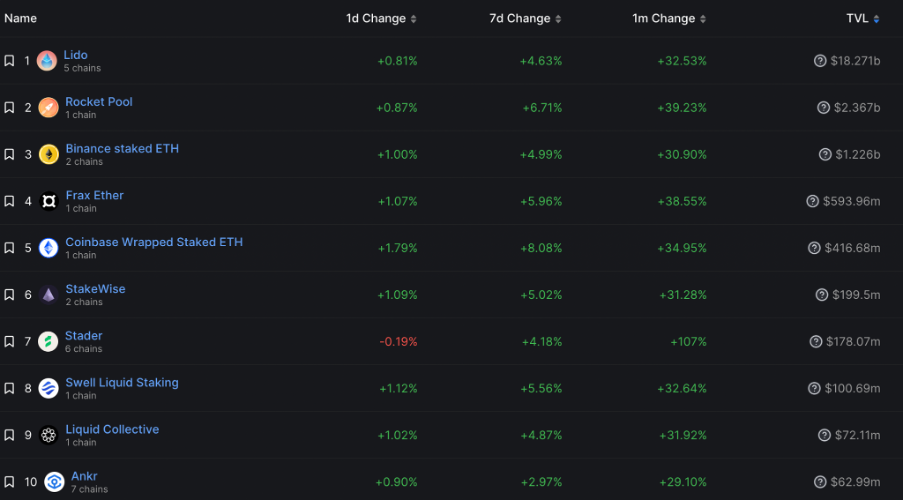Bookmark the Lido protocol row

point(9,61)
